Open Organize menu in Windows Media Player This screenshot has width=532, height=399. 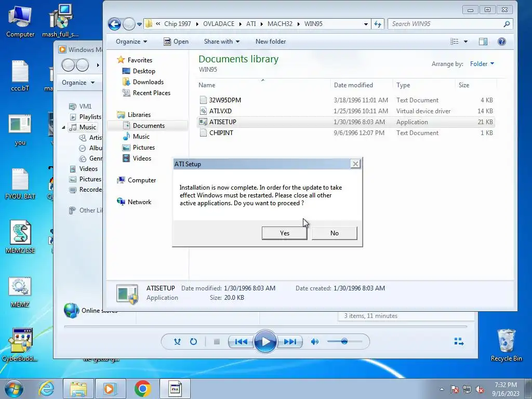(x=78, y=83)
